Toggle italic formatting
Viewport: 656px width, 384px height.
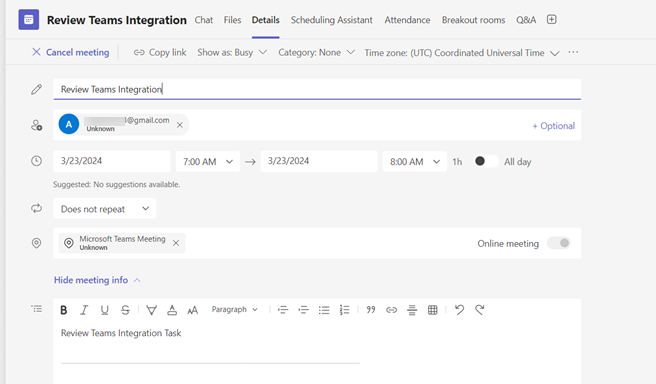coord(84,310)
